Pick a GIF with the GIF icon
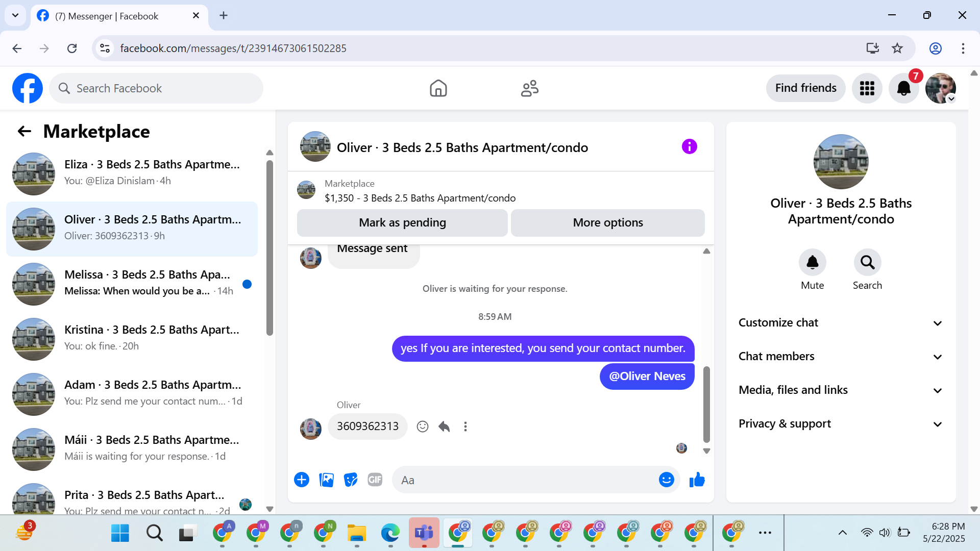The image size is (980, 551). [x=375, y=480]
